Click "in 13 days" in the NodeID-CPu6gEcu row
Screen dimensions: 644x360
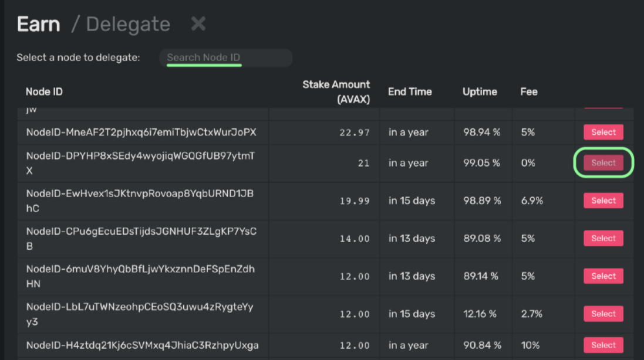pos(412,239)
